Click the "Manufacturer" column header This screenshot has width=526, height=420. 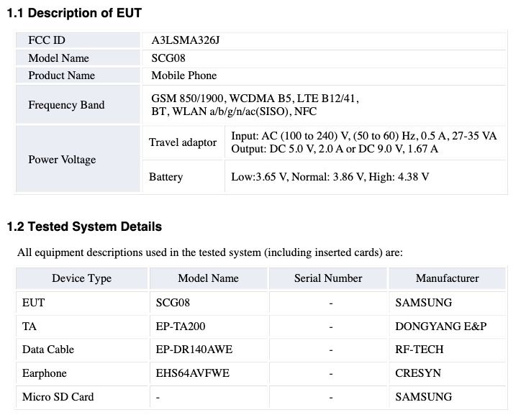(447, 278)
